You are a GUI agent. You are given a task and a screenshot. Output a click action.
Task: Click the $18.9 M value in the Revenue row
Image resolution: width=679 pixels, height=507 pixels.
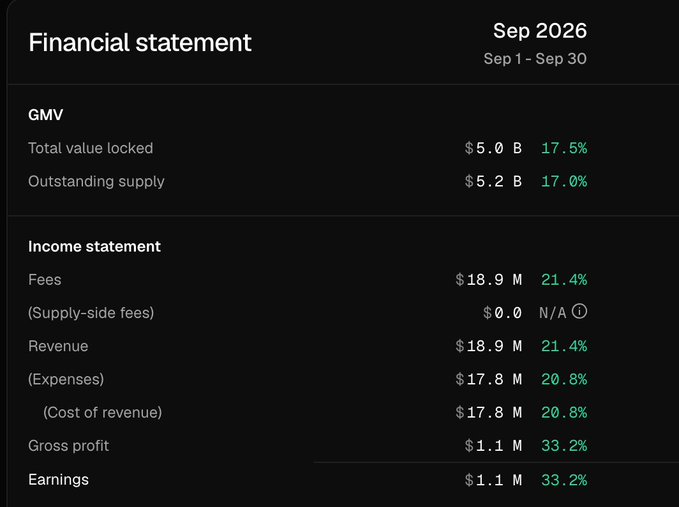click(488, 346)
